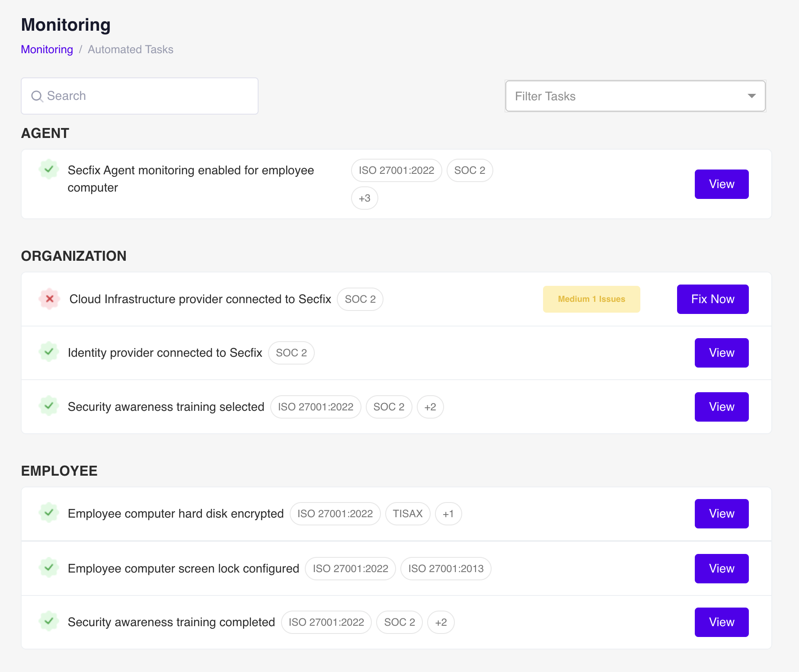Click the Medium 1 Issues badge
Viewport: 799px width, 672px height.
tap(591, 299)
